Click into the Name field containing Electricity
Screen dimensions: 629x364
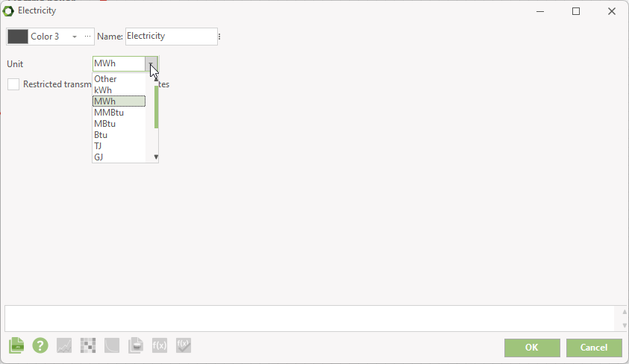tap(172, 37)
